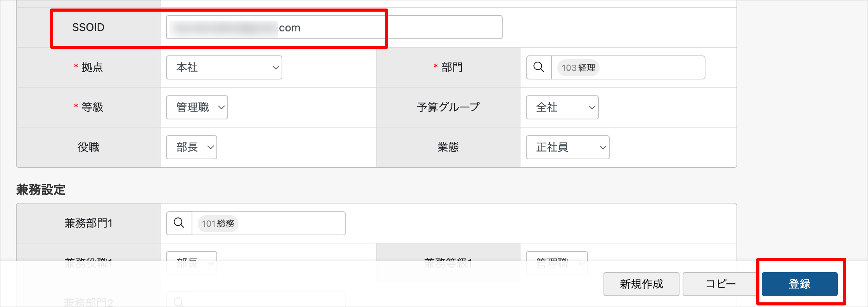Select the 101 総務 tag in 兼務部門1
This screenshot has height=307, width=868.
tap(218, 224)
